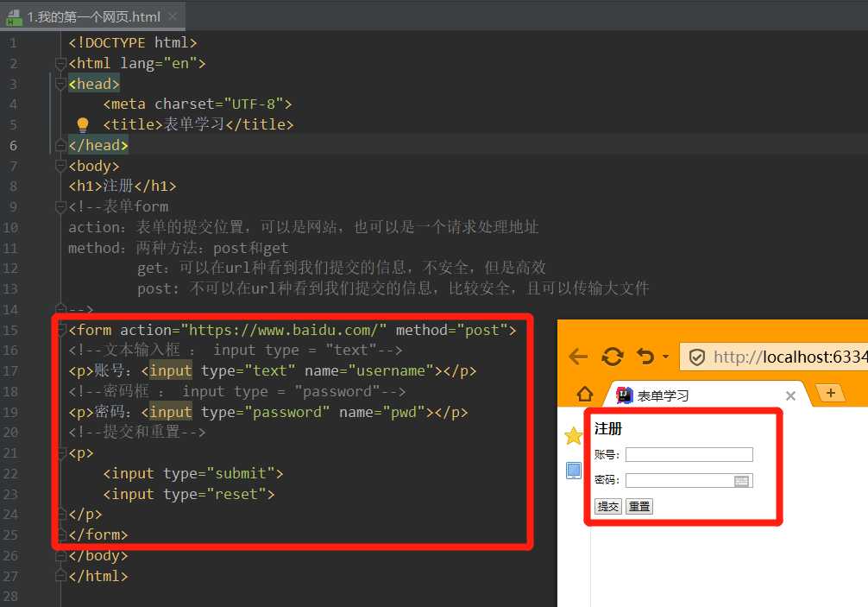Click the </body> closing tag
868x607 pixels.
coord(98,556)
